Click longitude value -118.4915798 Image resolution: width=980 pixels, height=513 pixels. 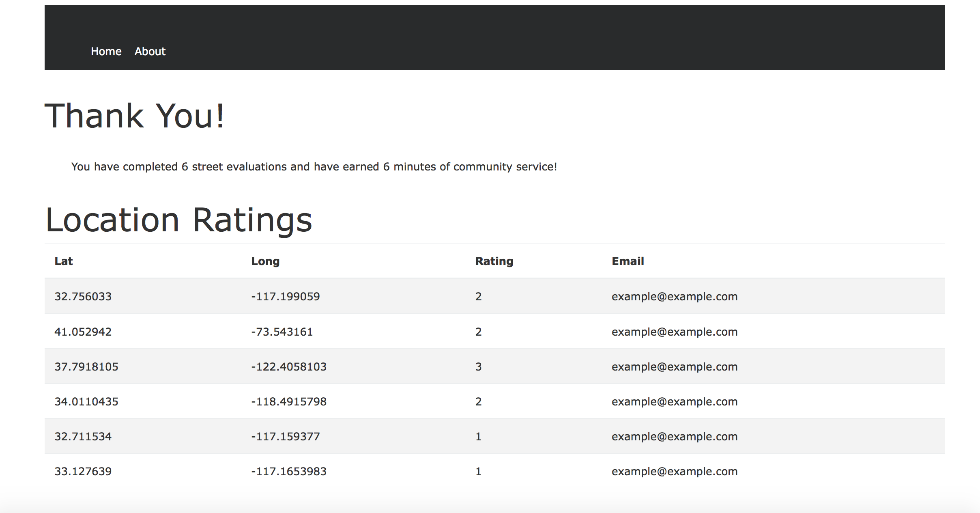coord(289,402)
